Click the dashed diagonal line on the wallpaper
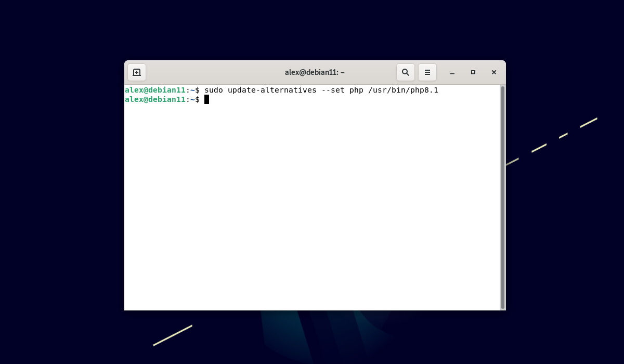This screenshot has width=624, height=364. click(x=539, y=148)
